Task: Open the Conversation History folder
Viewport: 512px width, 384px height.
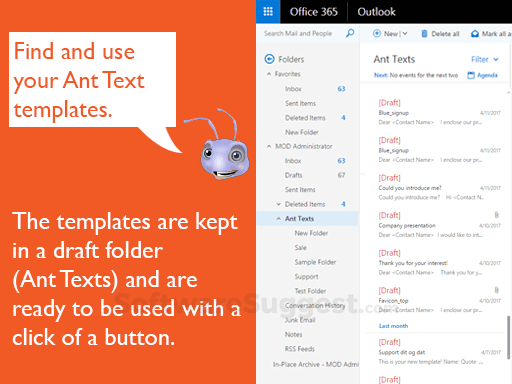Action: point(315,305)
